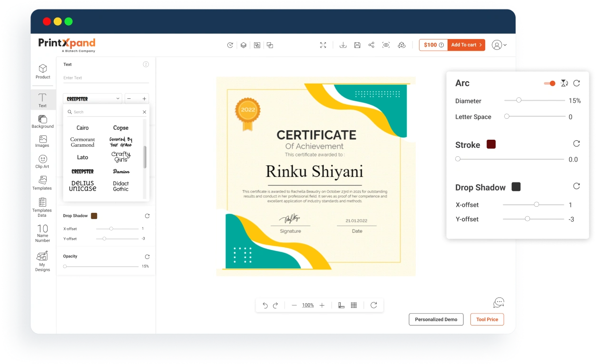This screenshot has height=364, width=596.
Task: Click Stroke color swatch in floating panel
Action: click(x=491, y=144)
